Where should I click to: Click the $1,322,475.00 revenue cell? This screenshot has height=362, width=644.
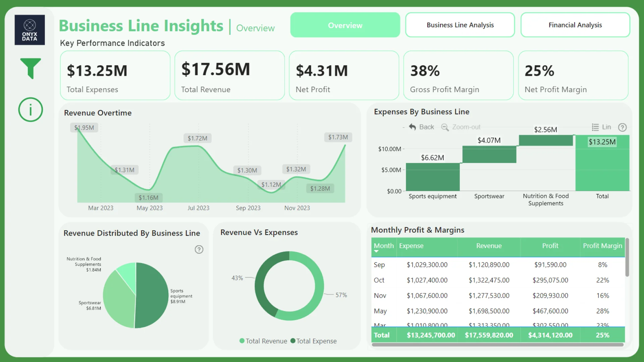tap(489, 280)
